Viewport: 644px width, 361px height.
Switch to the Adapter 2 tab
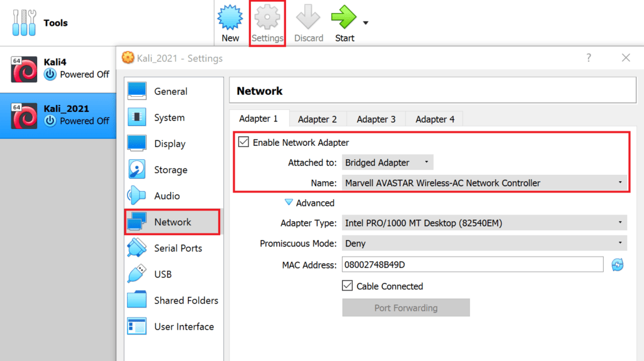point(318,119)
